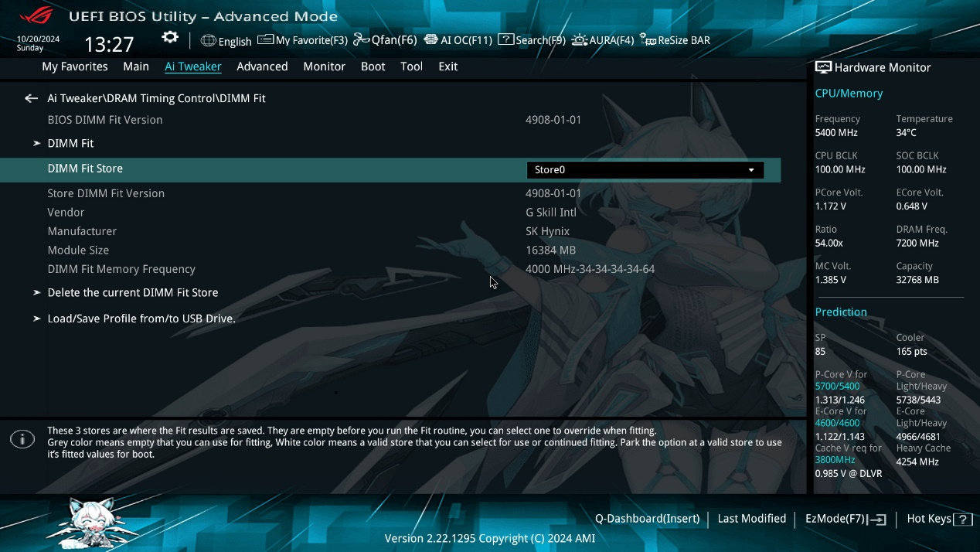Viewport: 980px width, 552px height.
Task: Click the Hot Keys button text
Action: (929, 519)
